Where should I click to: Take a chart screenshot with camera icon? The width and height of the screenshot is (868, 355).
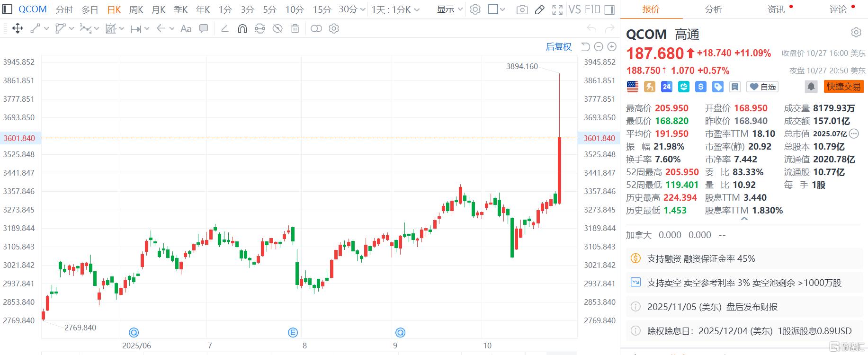click(x=522, y=9)
